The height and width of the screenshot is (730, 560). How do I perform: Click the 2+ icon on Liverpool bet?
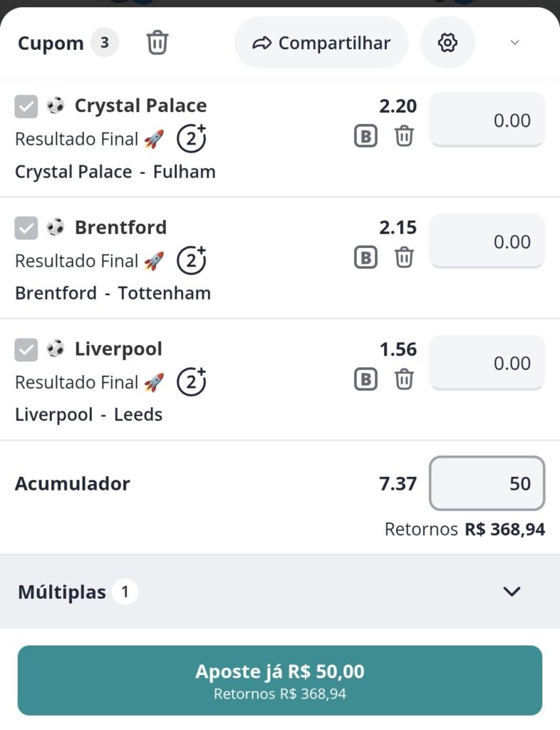191,381
